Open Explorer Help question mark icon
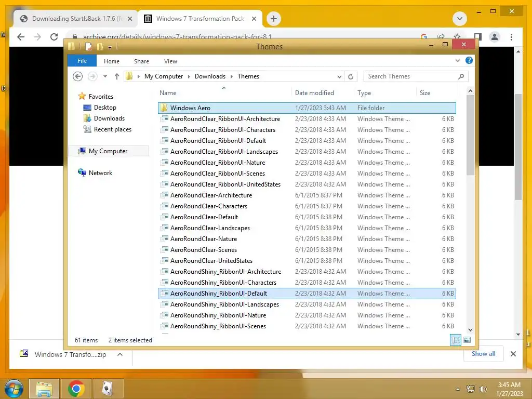 469,60
